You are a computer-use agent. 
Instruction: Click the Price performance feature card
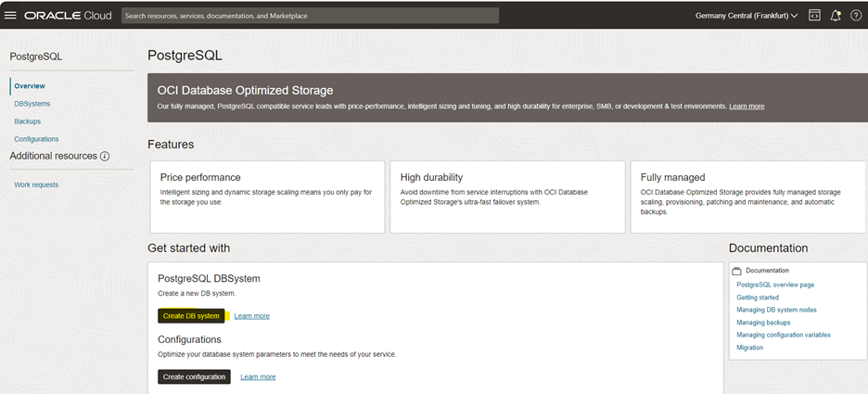[267, 197]
